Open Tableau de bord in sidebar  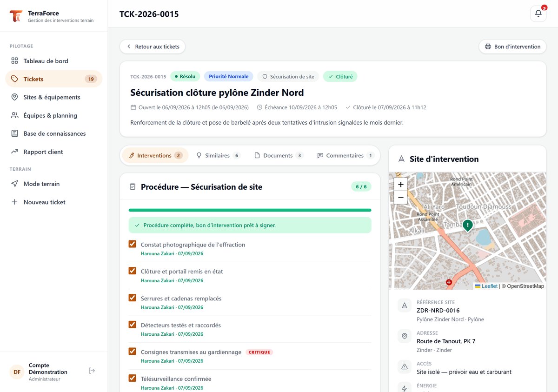coord(53,61)
